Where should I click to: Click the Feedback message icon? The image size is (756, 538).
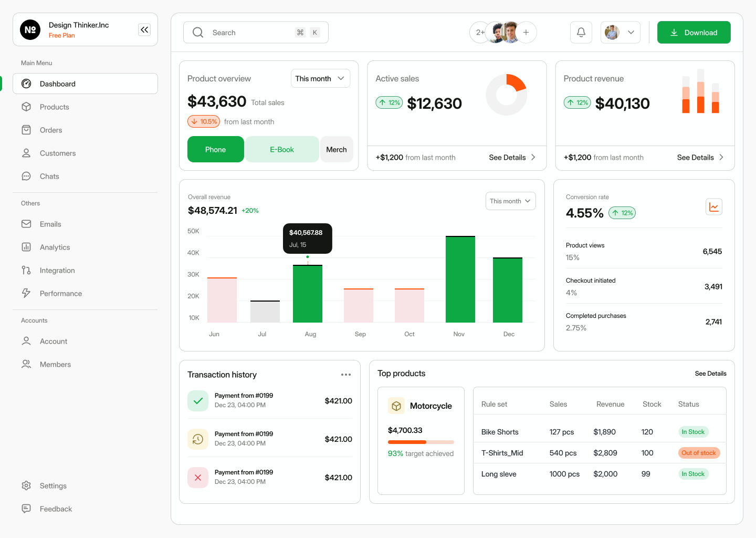[26, 509]
